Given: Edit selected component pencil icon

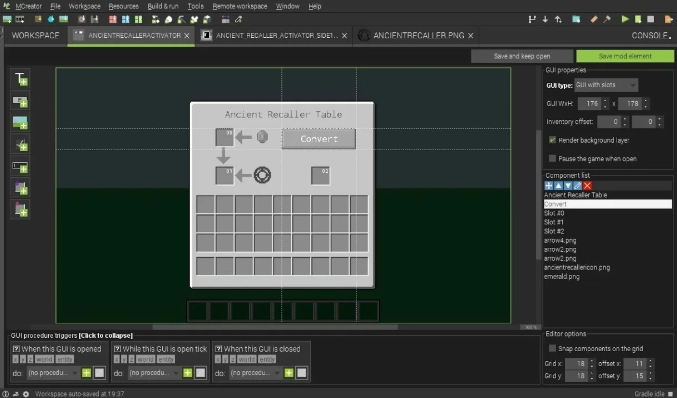Looking at the screenshot, I should coord(578,186).
